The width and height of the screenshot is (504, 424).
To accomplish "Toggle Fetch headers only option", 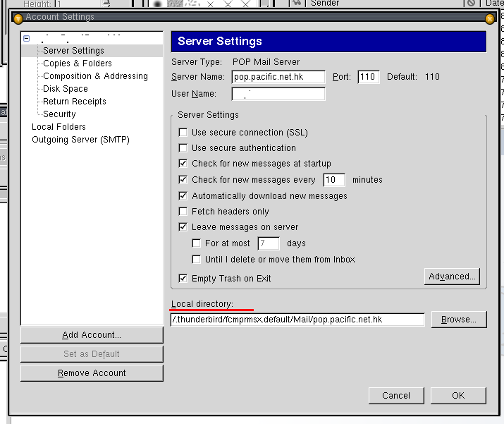I will click(183, 212).
